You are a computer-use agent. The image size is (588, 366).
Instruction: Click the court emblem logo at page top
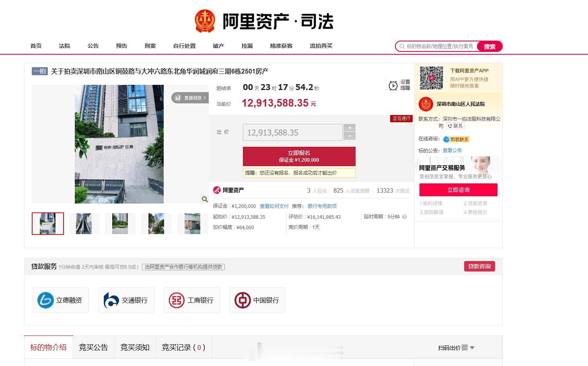pyautogui.click(x=205, y=21)
